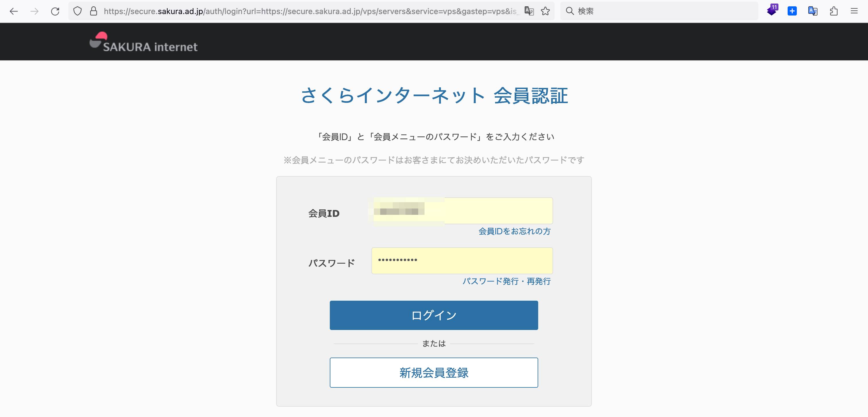Screen dimensions: 868x417
Task: Click the browser forward arrow
Action: pos(34,11)
